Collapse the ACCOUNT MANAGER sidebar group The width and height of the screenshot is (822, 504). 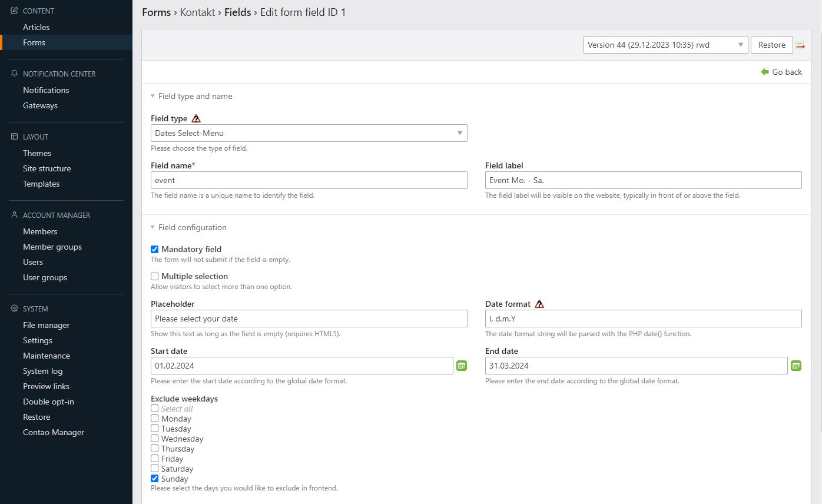tap(57, 215)
